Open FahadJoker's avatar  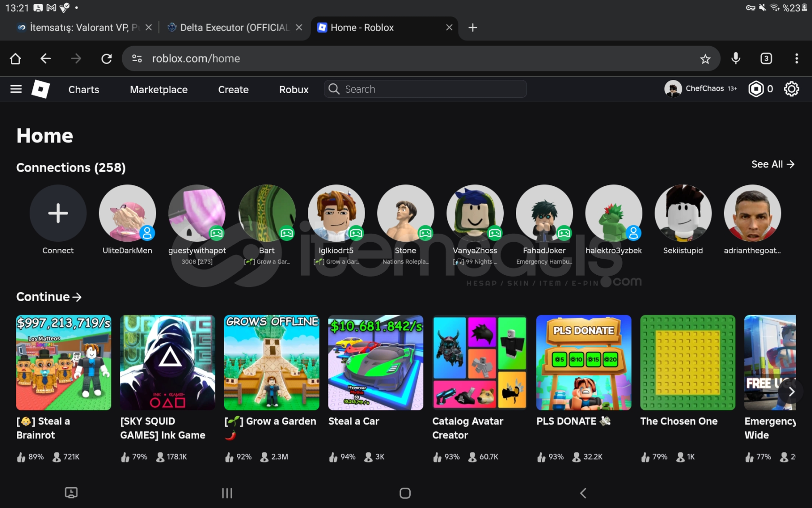pos(544,213)
